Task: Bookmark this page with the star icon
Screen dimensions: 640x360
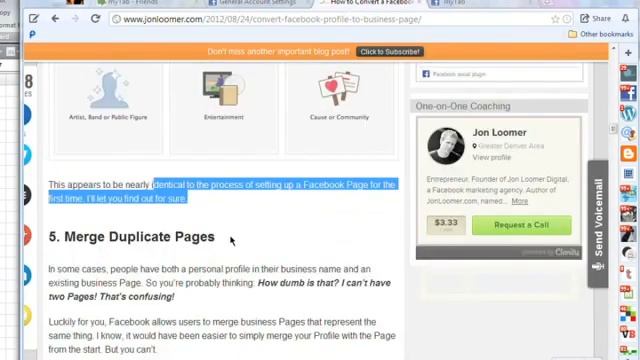Action: click(x=555, y=19)
